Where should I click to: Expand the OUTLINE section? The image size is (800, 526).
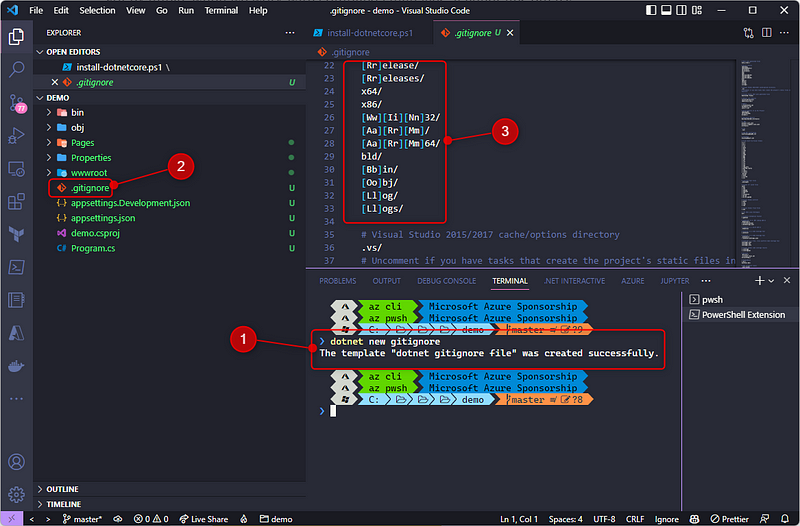click(62, 489)
